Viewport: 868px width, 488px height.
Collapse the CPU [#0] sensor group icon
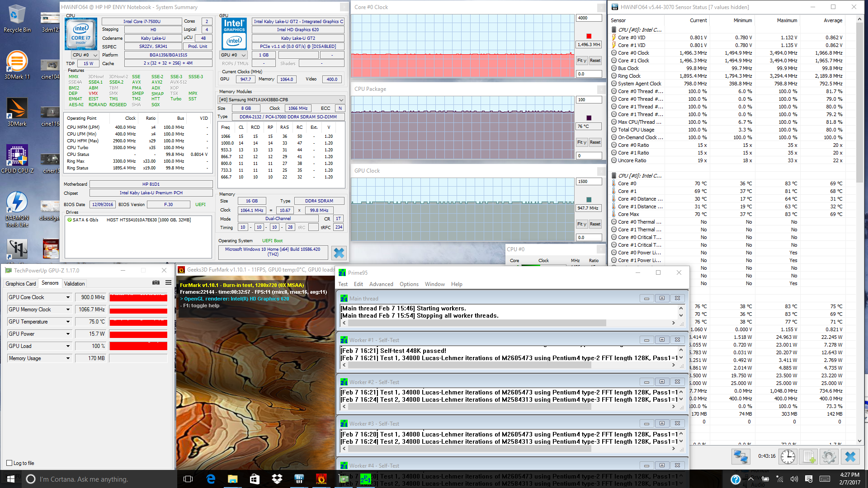614,30
